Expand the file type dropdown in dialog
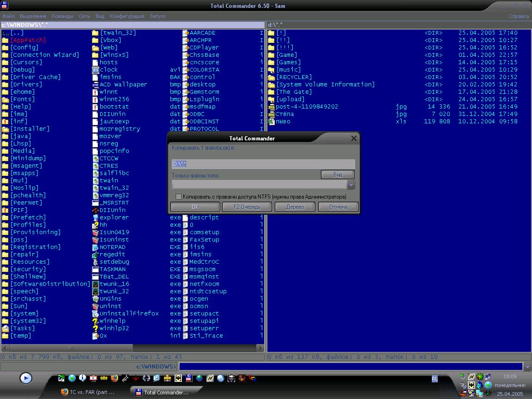The image size is (532, 399). coord(351,185)
